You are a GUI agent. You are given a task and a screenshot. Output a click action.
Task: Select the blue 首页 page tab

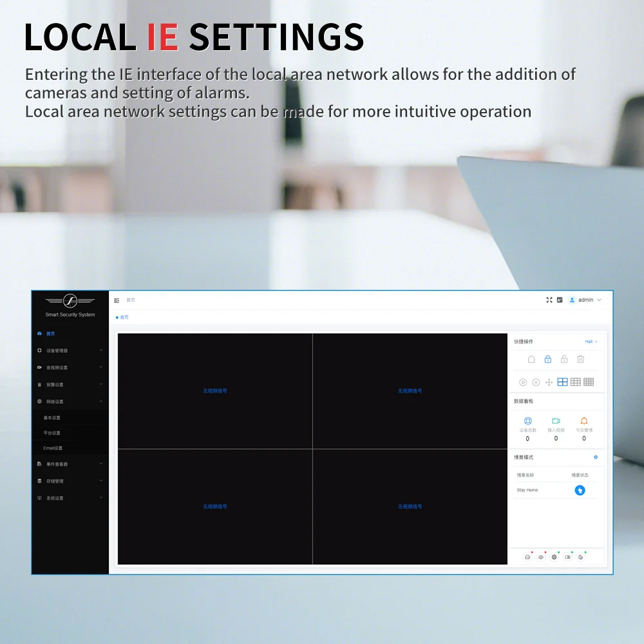coord(122,317)
